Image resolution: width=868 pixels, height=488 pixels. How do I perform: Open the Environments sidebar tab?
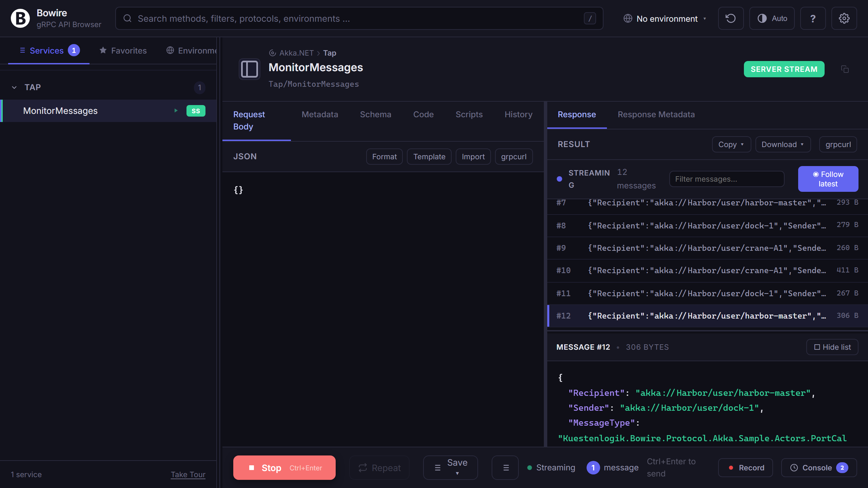point(192,50)
